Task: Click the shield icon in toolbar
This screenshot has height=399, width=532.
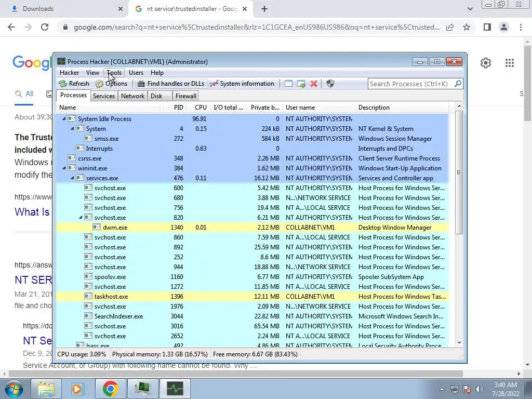Action: tap(330, 84)
